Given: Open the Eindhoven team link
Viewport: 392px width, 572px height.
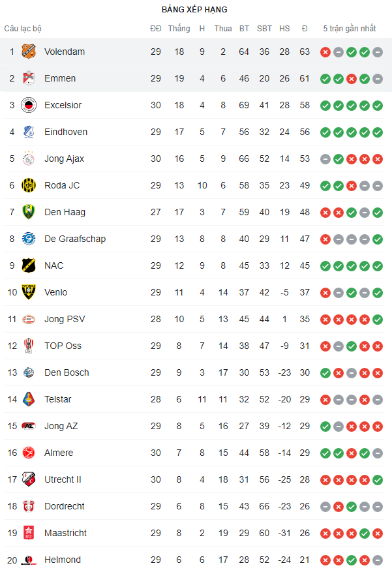Looking at the screenshot, I should (x=66, y=132).
